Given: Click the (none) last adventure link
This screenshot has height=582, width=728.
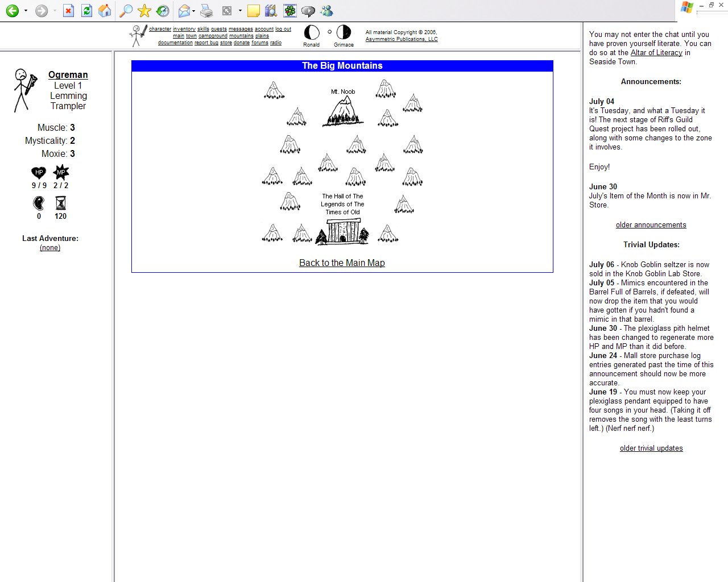Looking at the screenshot, I should click(50, 247).
